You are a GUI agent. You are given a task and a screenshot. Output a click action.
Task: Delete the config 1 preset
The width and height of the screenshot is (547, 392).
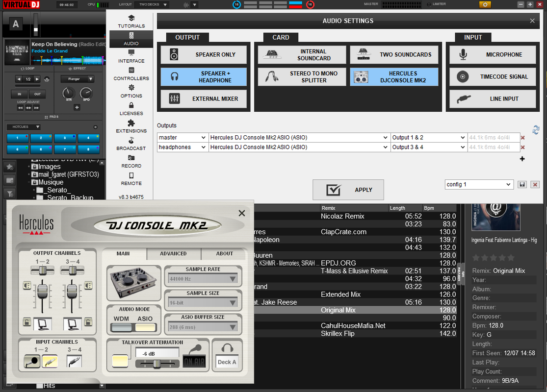535,185
